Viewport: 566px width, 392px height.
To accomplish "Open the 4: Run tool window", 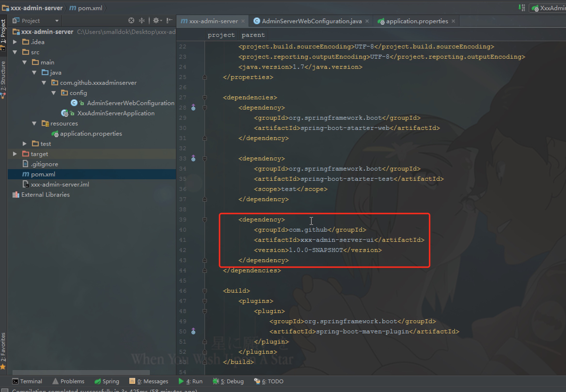I will tap(190, 381).
